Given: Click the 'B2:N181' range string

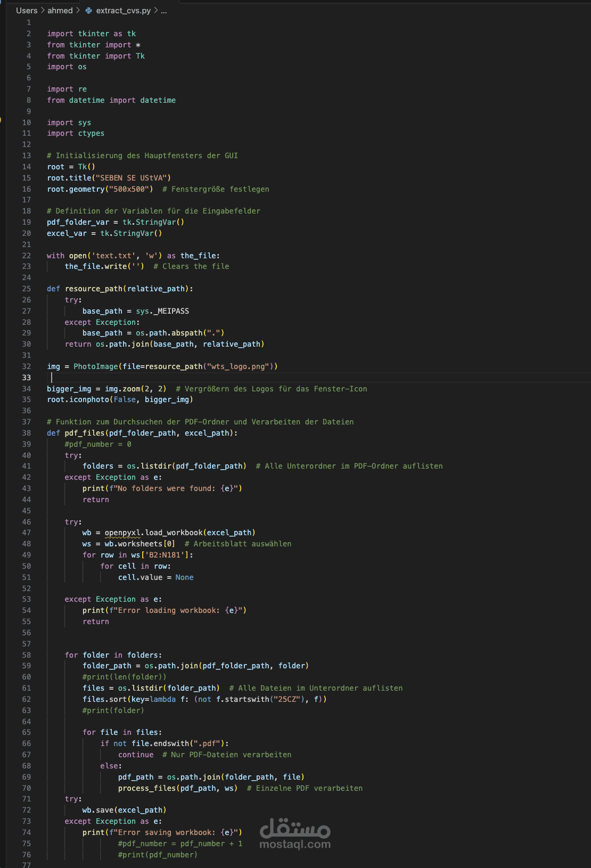Looking at the screenshot, I should coord(165,555).
